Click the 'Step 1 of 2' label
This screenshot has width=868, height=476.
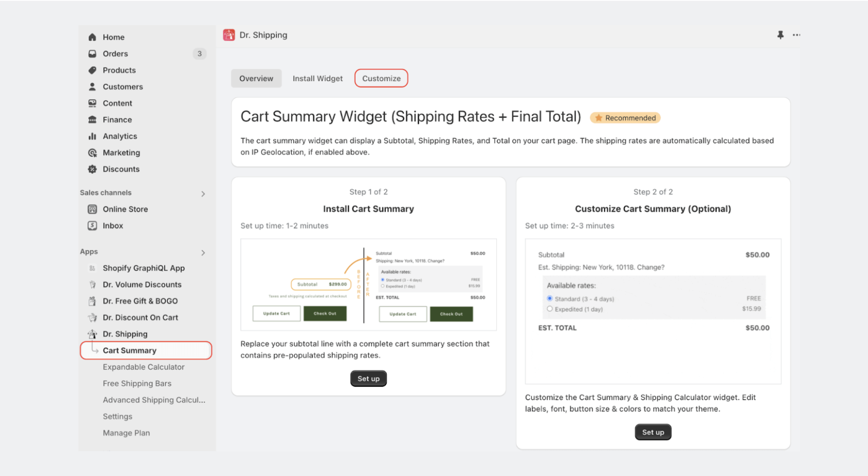pos(369,192)
